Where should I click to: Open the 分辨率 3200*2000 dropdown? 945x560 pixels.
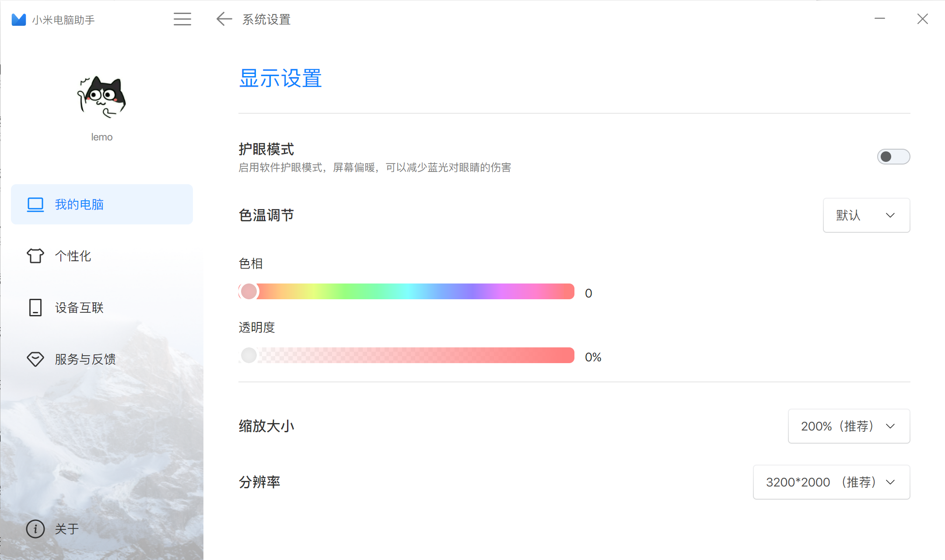point(831,482)
